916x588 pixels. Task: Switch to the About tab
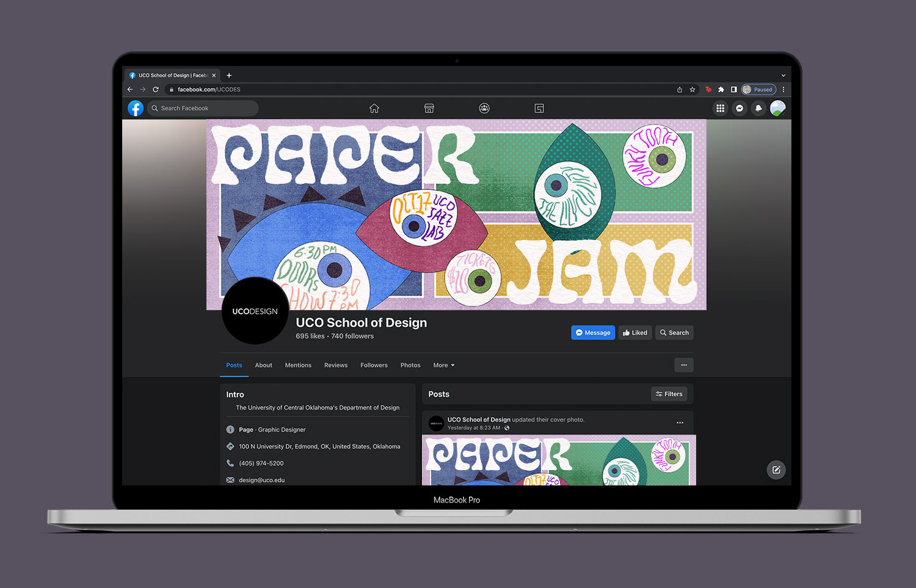click(264, 365)
